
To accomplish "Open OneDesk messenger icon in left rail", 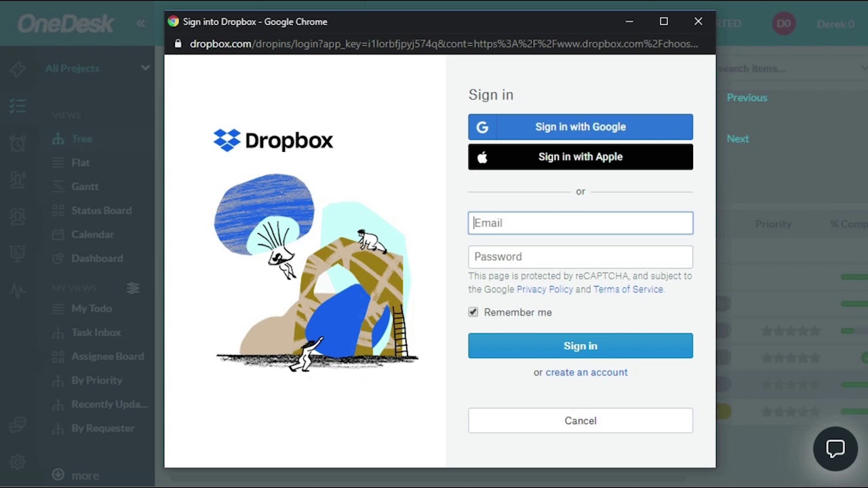I will pos(18,426).
